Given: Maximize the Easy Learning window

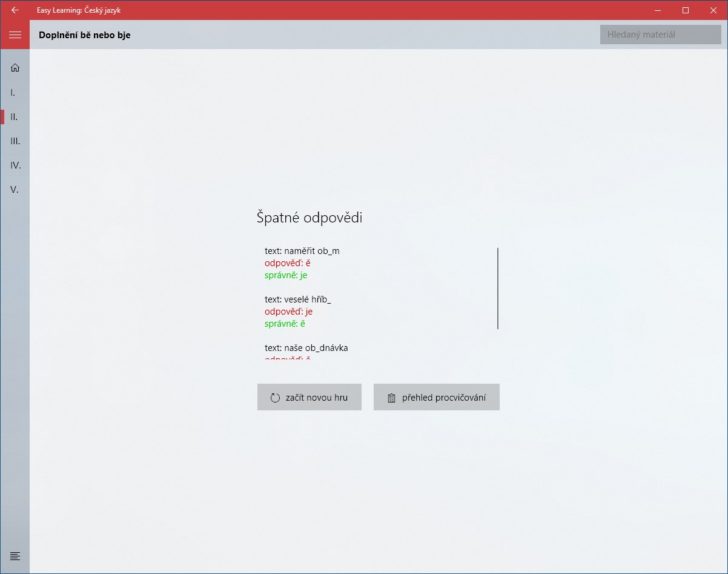Looking at the screenshot, I should tap(686, 10).
